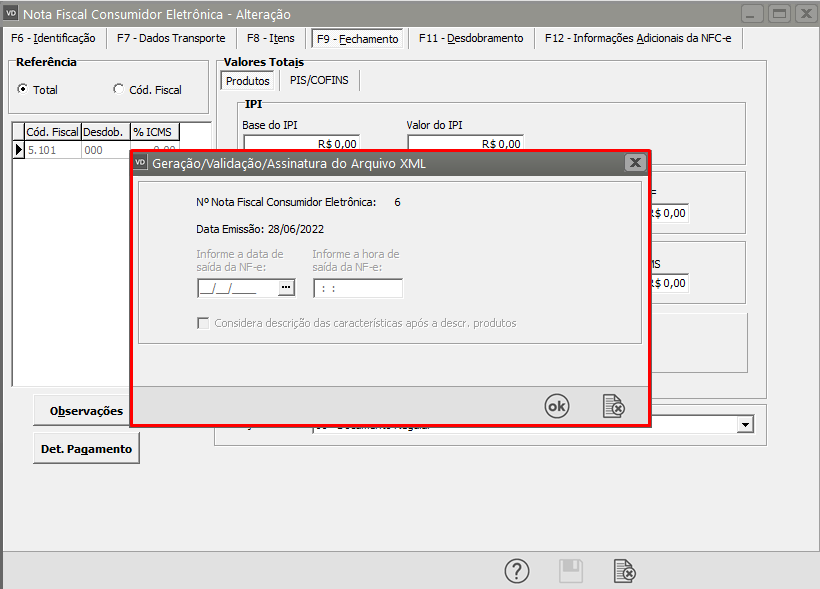Minimize the Nota Fiscal Consumidor window

tap(751, 14)
